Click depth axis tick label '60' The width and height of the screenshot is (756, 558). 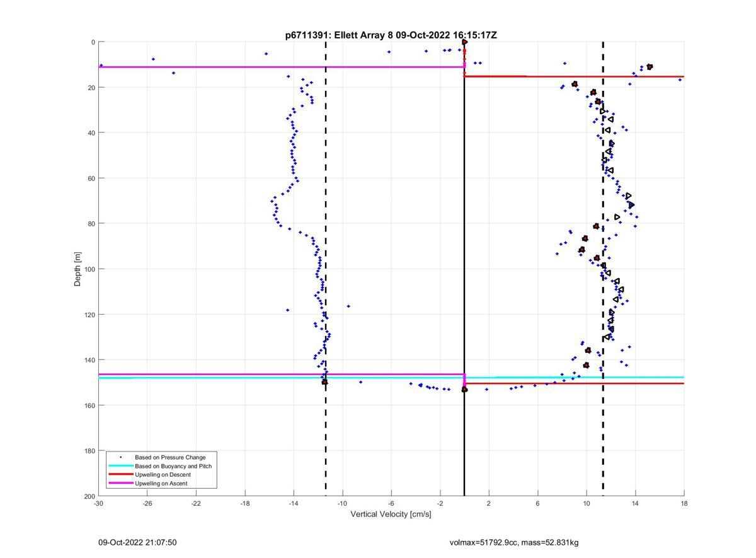tap(91, 178)
